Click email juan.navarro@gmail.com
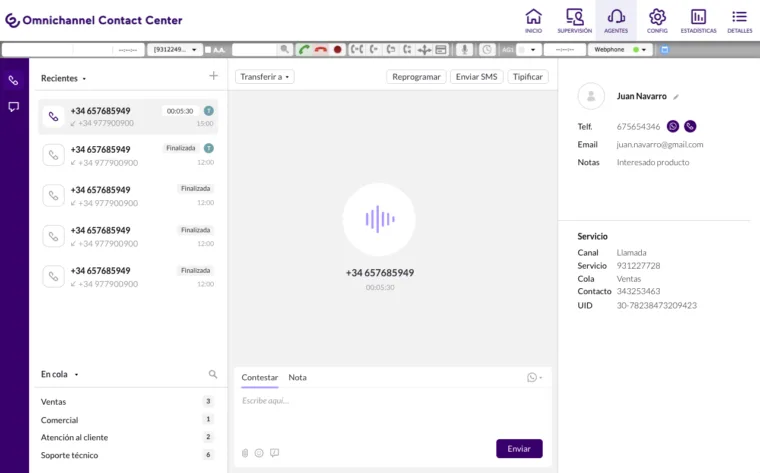Screen dimensions: 760x473 (x=660, y=144)
